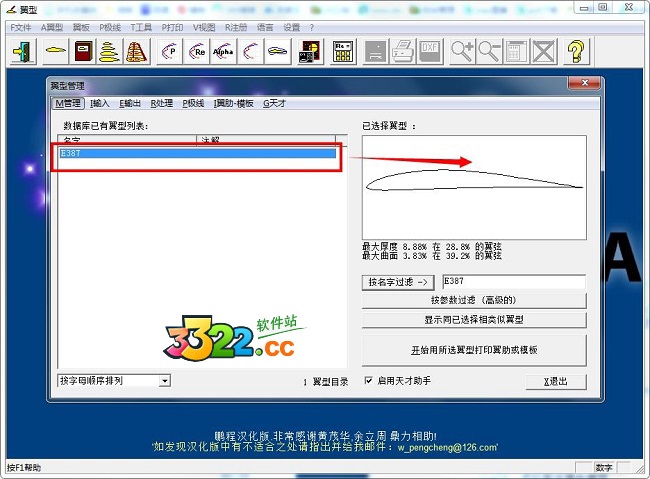Screen dimensions: 650x479
Task: Switch to the I输入 tab
Action: tap(99, 103)
